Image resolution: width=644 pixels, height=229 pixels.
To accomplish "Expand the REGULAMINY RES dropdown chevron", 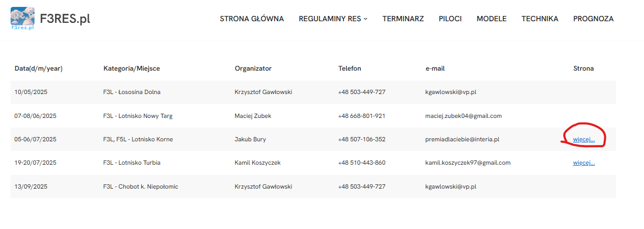I will [365, 19].
